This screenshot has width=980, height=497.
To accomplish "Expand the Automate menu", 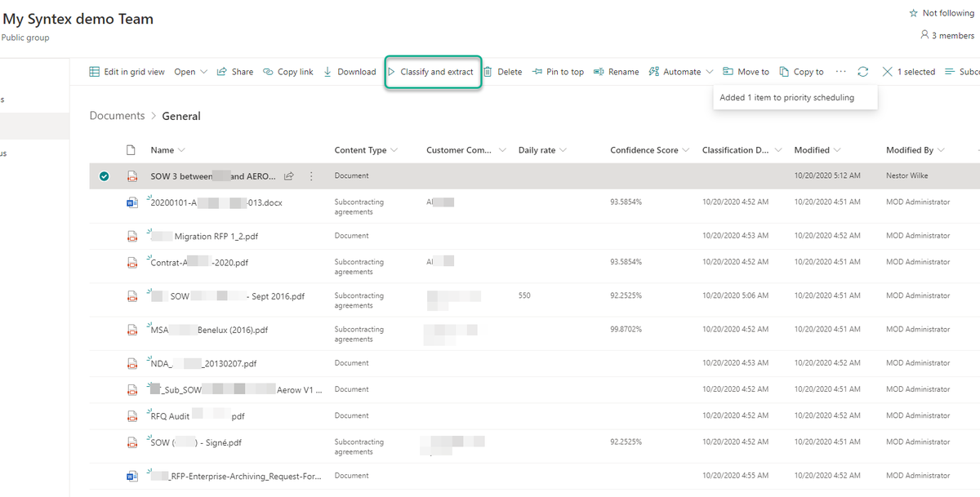I will (x=681, y=72).
